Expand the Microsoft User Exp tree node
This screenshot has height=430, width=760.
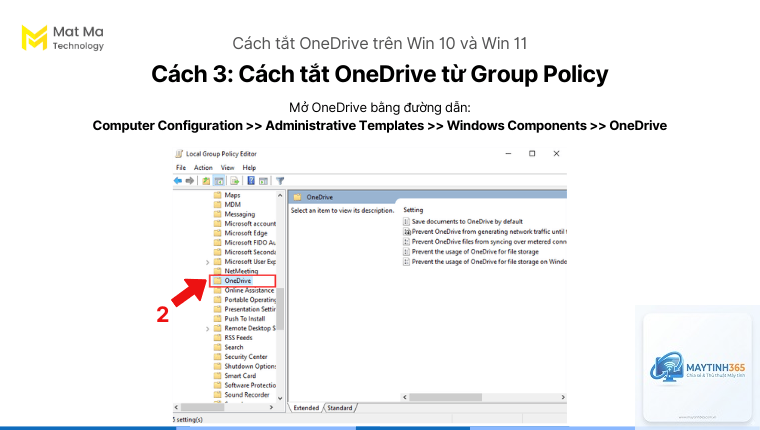(x=207, y=262)
